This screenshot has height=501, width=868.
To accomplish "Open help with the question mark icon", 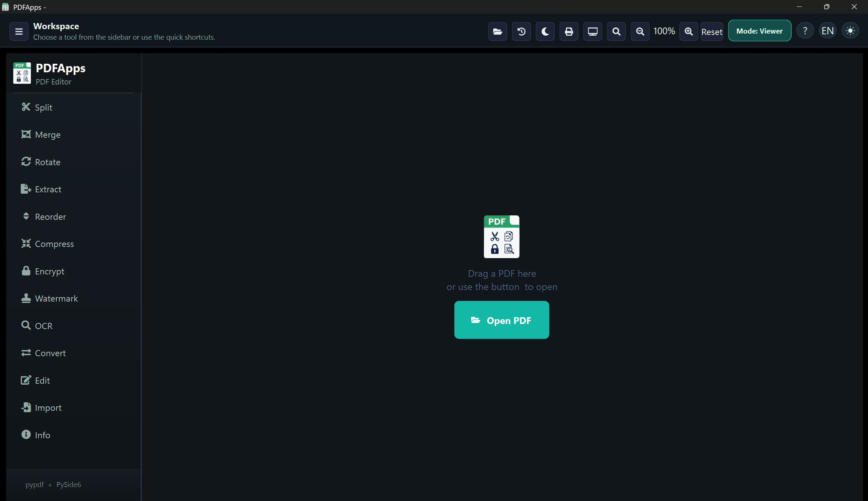I will point(805,31).
